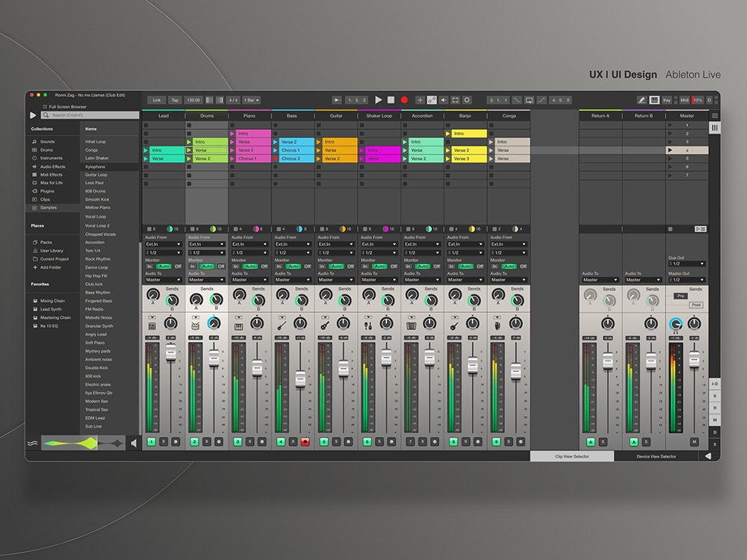Open the 1 Bar quantization dropdown
The image size is (747, 560).
251,99
